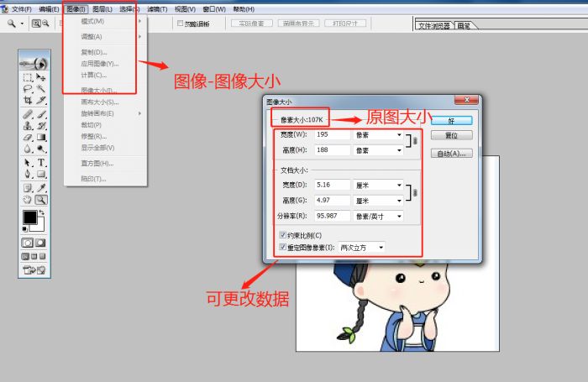Open the 滤镜(T) menu
Screen dimensions: 588x382
point(157,9)
